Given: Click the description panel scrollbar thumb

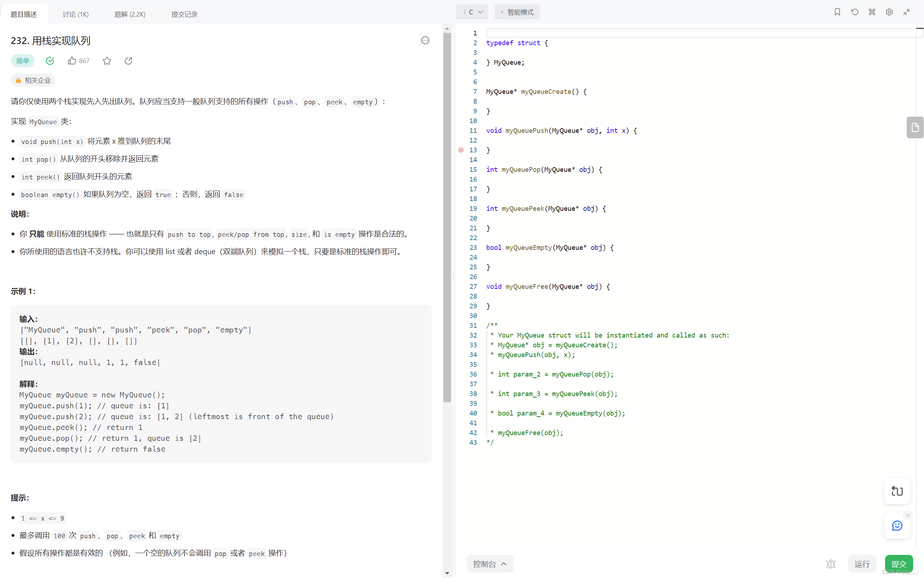Looking at the screenshot, I should coord(447,218).
